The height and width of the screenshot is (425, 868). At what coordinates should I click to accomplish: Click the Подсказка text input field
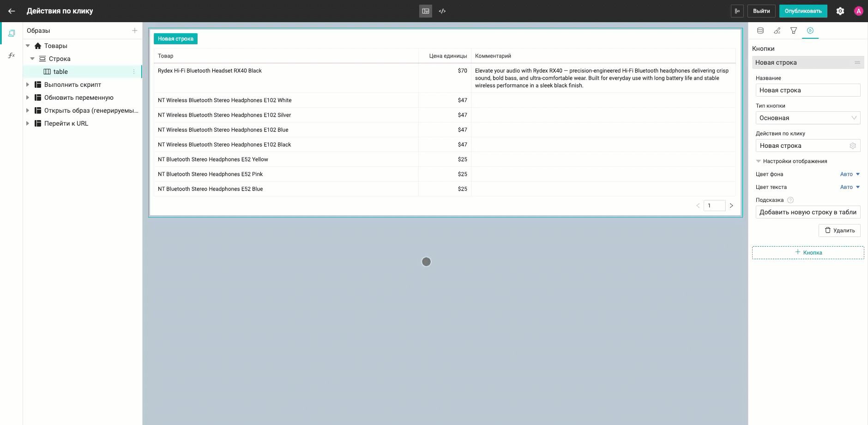[808, 212]
